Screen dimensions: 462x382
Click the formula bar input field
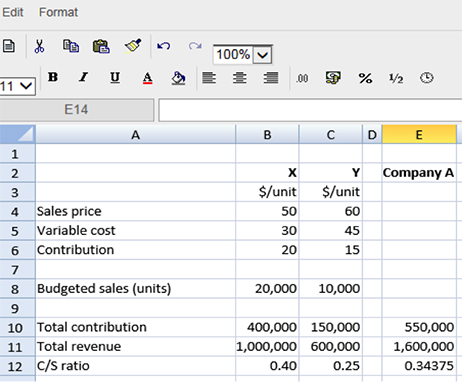(x=310, y=110)
